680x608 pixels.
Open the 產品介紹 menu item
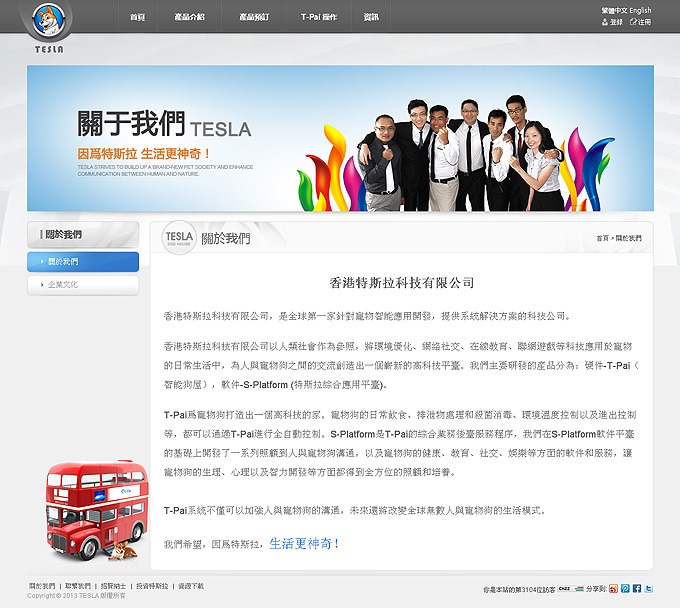coord(189,17)
